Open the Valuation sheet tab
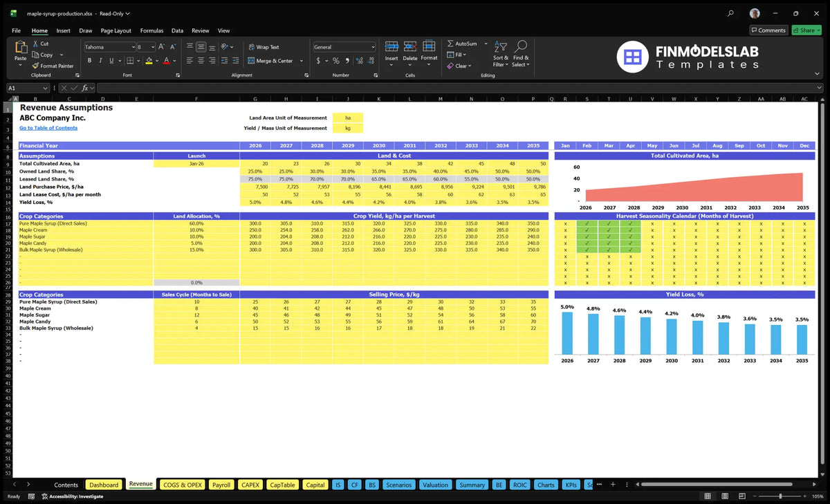Viewport: 830px width, 504px height. pos(435,485)
